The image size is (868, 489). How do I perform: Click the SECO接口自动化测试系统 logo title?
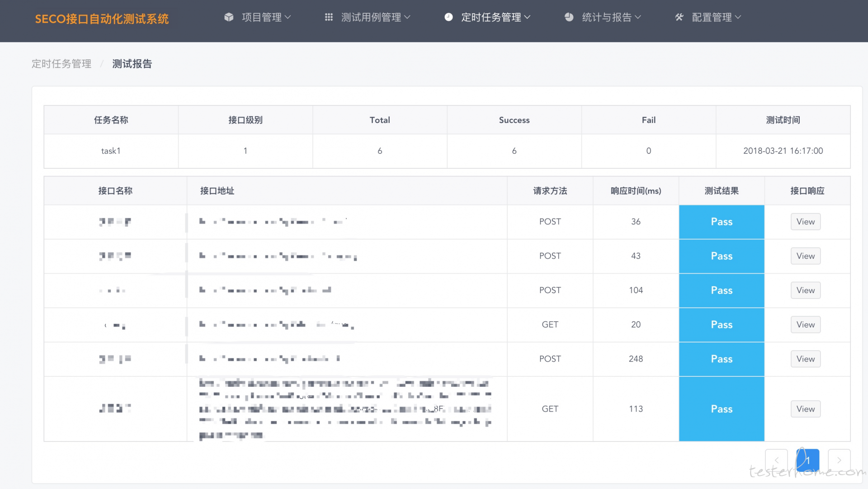tap(102, 19)
